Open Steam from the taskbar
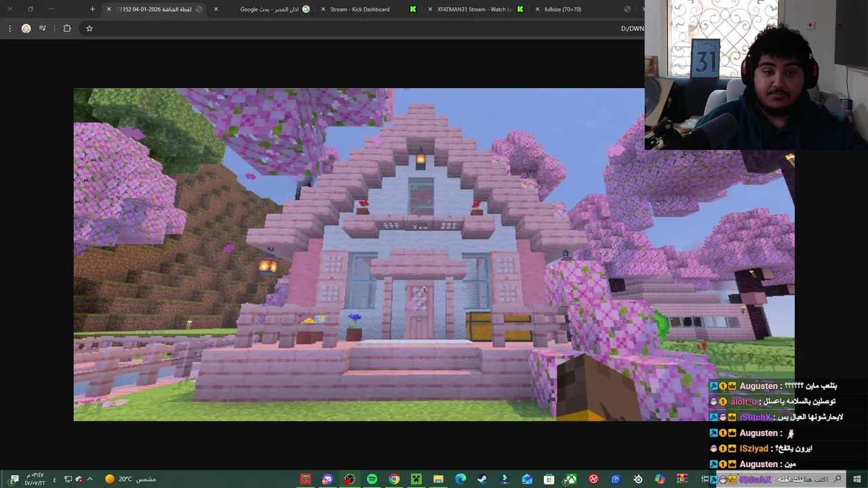This screenshot has height=488, width=868. (x=482, y=479)
